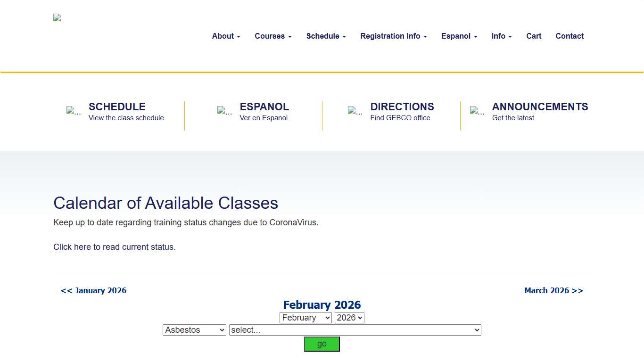Open the Asbestos category dropdown

(194, 329)
